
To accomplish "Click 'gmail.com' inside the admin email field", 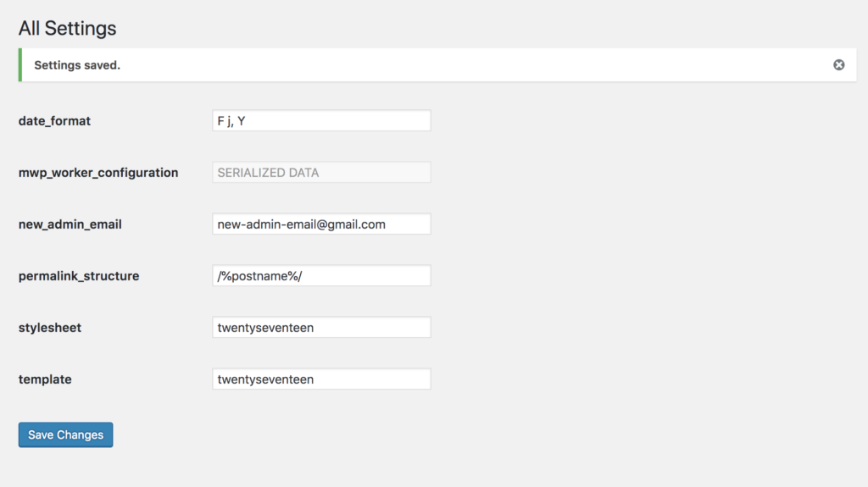I will coord(362,224).
